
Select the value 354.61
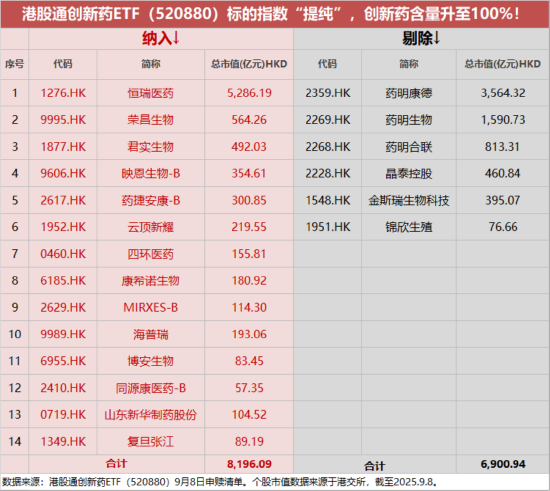coord(249,173)
